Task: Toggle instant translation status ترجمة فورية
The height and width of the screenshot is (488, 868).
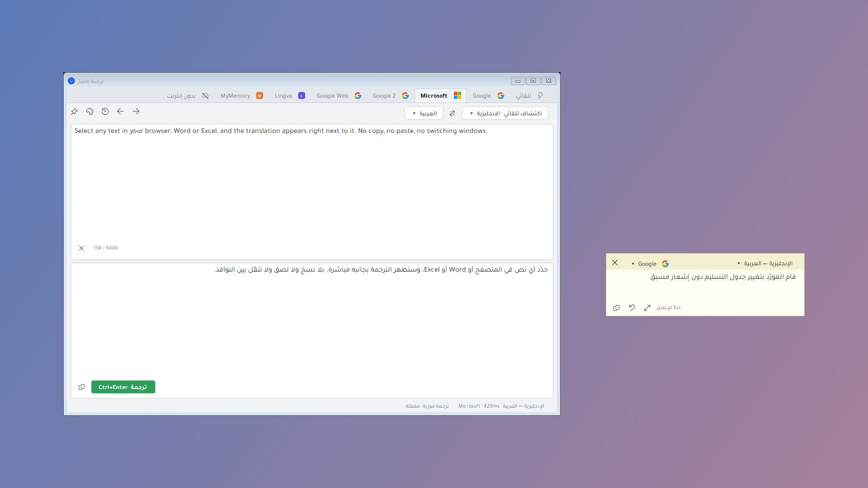Action: (427, 406)
